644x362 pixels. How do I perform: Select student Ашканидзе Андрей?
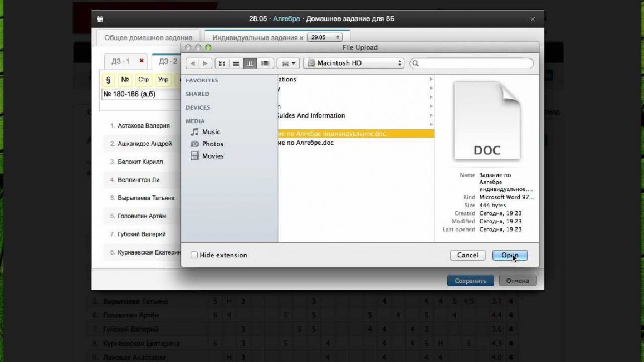(x=145, y=144)
